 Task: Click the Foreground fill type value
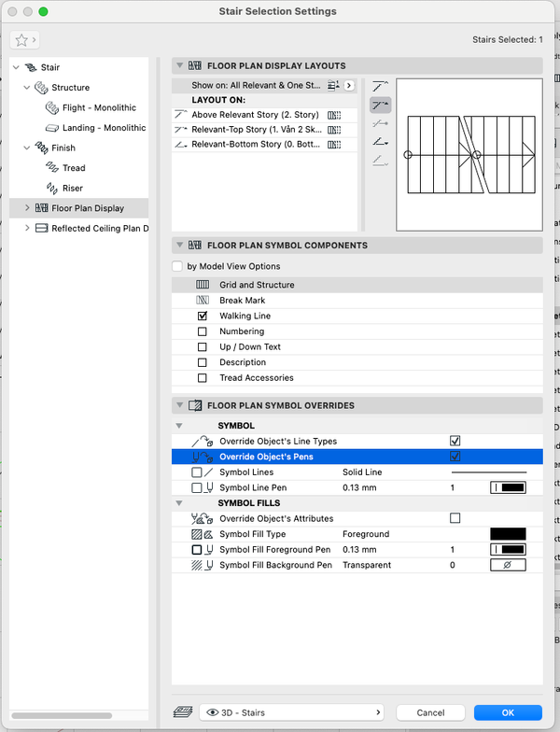pyautogui.click(x=366, y=534)
